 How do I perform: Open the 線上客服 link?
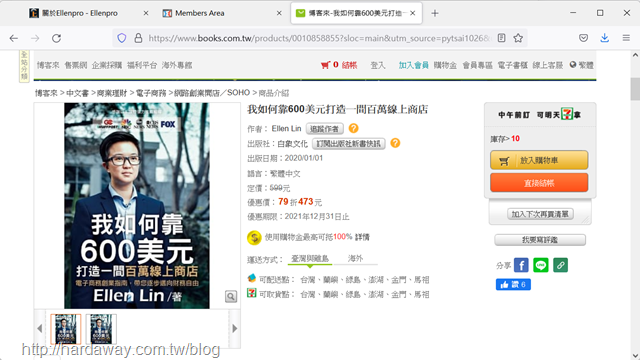tap(548, 65)
